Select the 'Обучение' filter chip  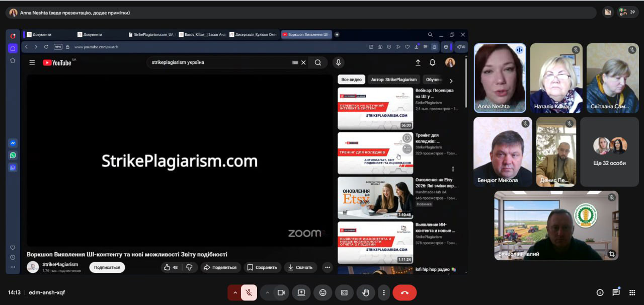pos(434,80)
